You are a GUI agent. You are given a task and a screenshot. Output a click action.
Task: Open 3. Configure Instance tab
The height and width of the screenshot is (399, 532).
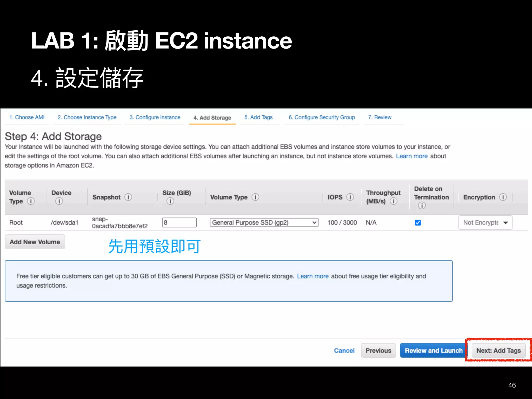[x=155, y=117]
